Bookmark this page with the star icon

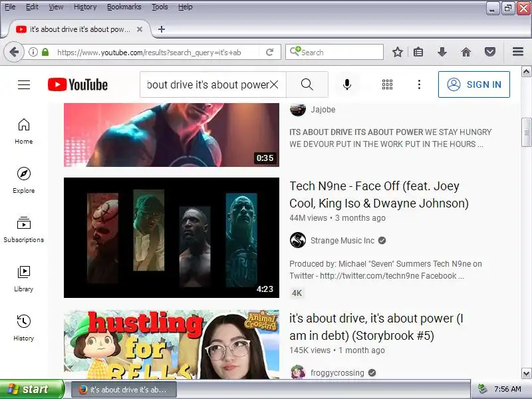click(x=397, y=53)
